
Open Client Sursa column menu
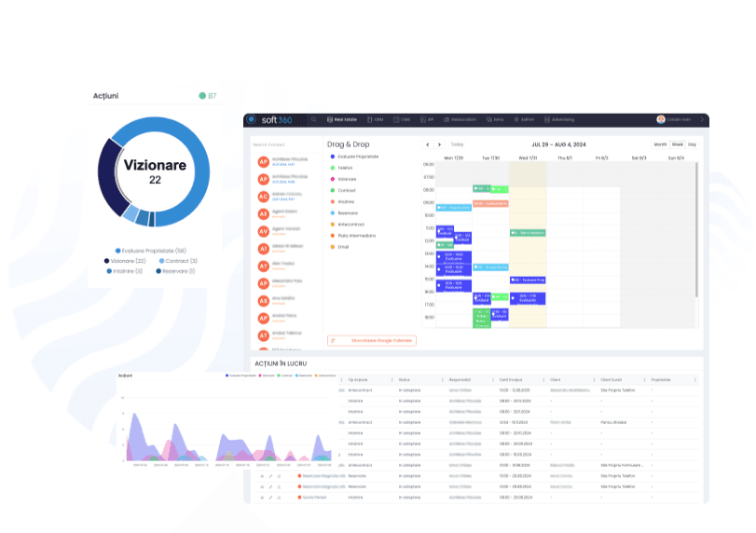click(644, 380)
